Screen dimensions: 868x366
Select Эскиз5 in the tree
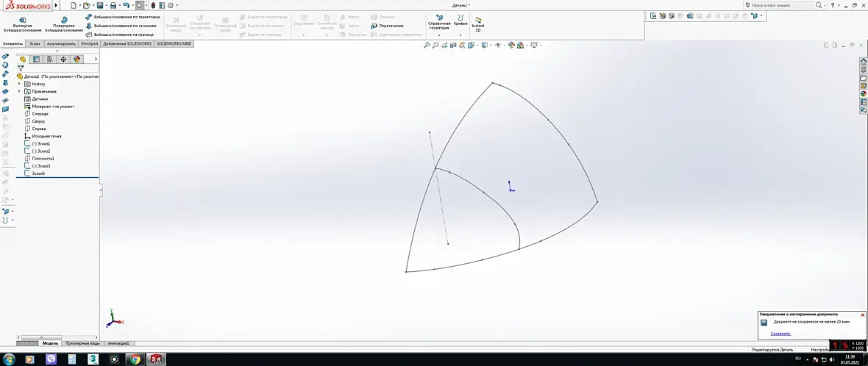tap(35, 173)
